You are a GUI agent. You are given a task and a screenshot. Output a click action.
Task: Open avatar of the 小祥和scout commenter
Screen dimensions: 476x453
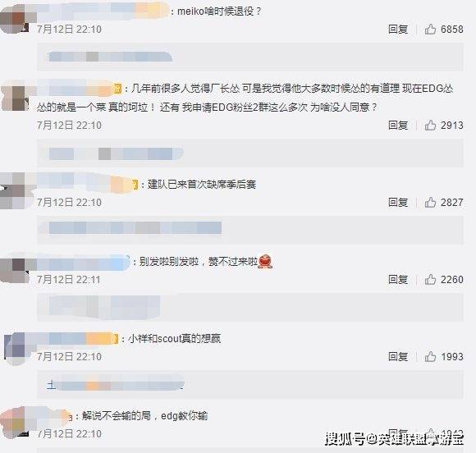(x=17, y=349)
